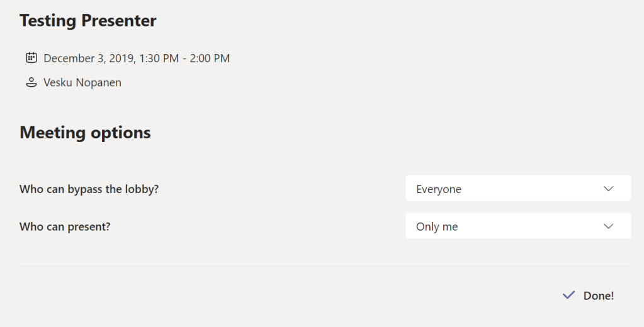The width and height of the screenshot is (644, 327).
Task: Click the "Meeting options" heading
Action: point(85,133)
